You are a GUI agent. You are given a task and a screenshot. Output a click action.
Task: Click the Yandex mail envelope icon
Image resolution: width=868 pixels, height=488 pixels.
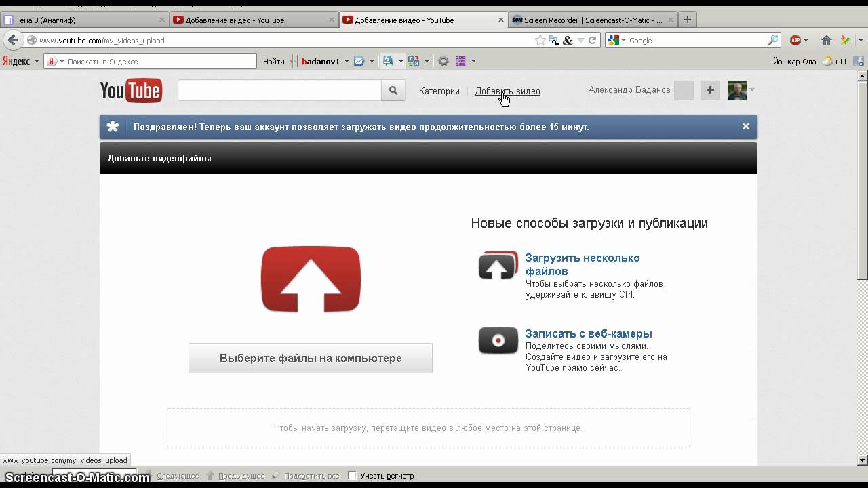click(359, 61)
